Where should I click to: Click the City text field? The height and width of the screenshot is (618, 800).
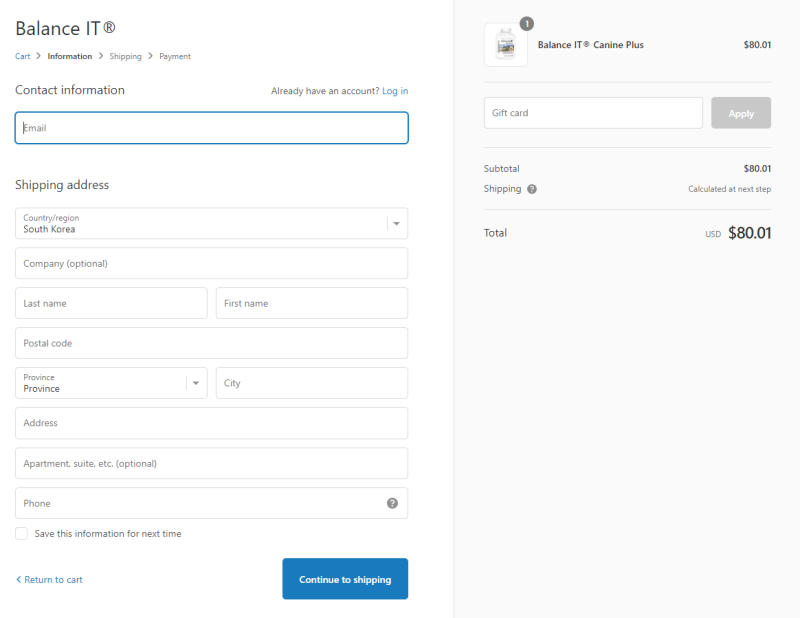tap(311, 383)
